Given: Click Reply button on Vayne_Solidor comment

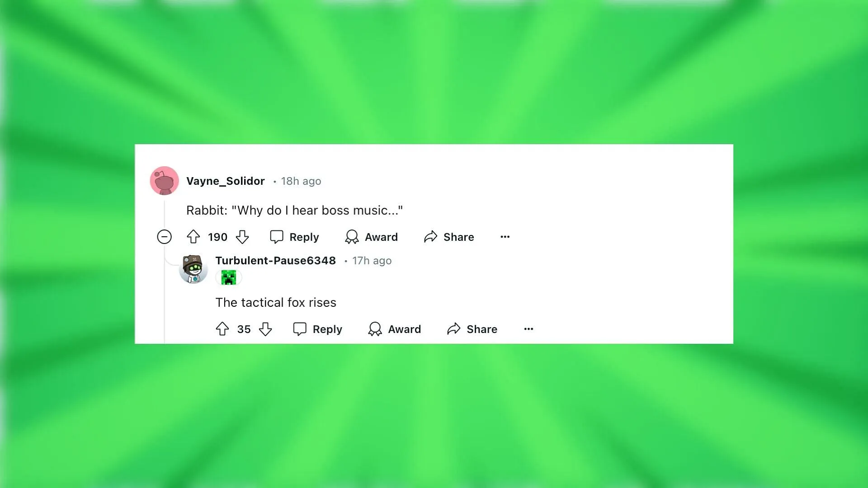Looking at the screenshot, I should click(x=294, y=237).
